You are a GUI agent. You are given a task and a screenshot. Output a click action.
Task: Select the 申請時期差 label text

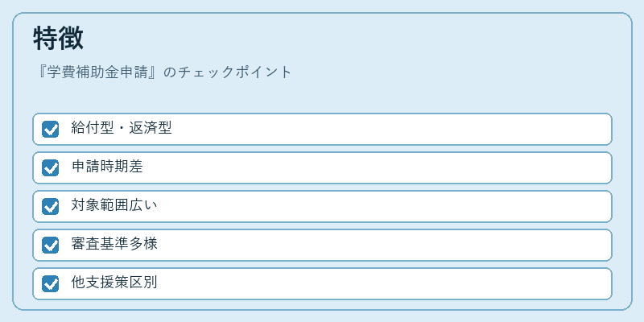107,167
